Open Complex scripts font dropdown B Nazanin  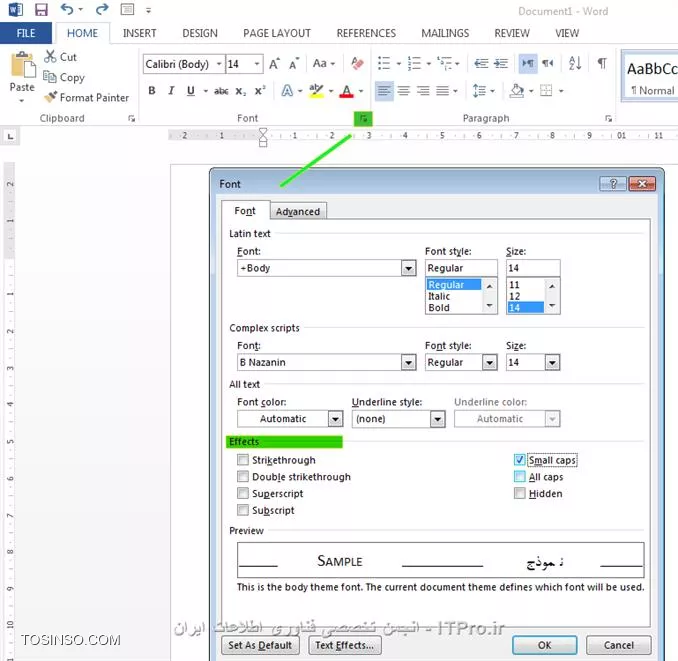[x=409, y=362]
